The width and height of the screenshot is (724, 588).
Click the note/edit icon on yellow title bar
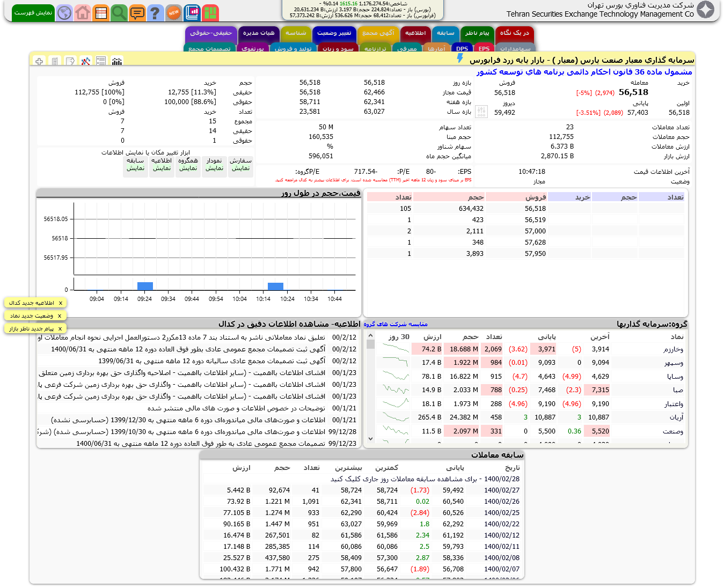point(70,62)
